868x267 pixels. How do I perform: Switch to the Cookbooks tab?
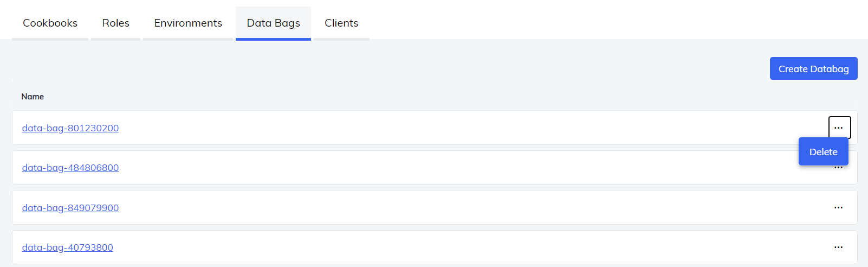point(50,23)
